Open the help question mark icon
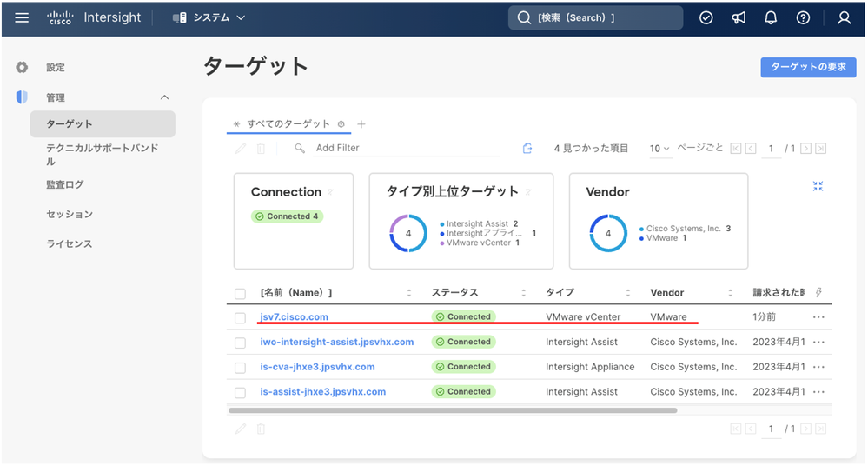The width and height of the screenshot is (868, 466). 803,17
